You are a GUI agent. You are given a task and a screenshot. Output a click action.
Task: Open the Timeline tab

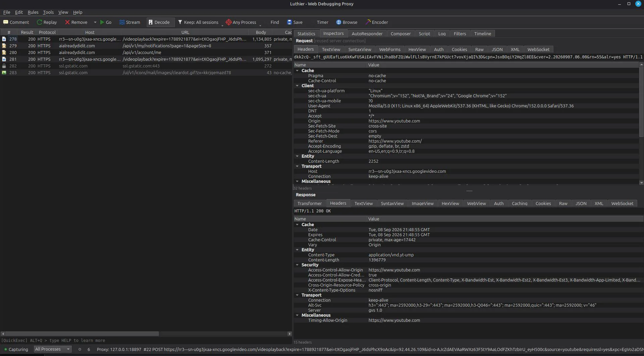[x=483, y=34]
